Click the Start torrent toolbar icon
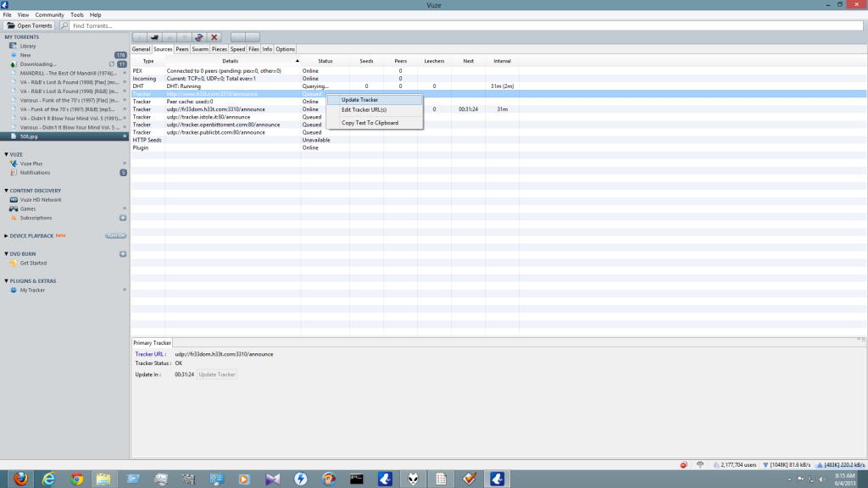868x488 pixels. (140, 37)
